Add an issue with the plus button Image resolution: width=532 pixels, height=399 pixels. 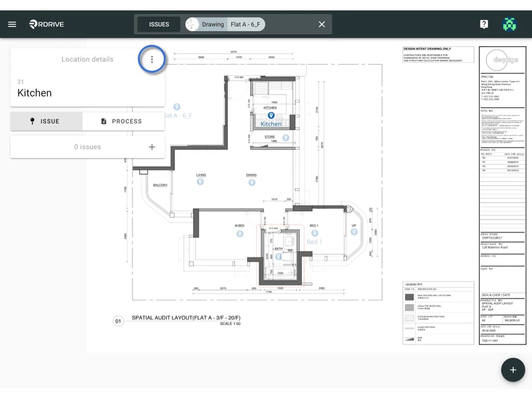pos(152,147)
